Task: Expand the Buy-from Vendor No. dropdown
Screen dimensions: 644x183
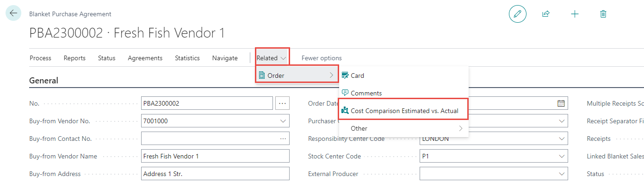Action: point(283,121)
